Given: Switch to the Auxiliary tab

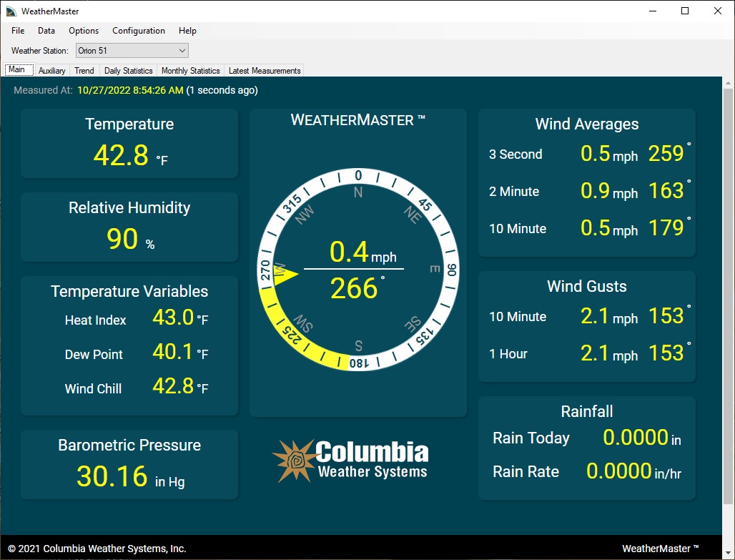Looking at the screenshot, I should 52,70.
